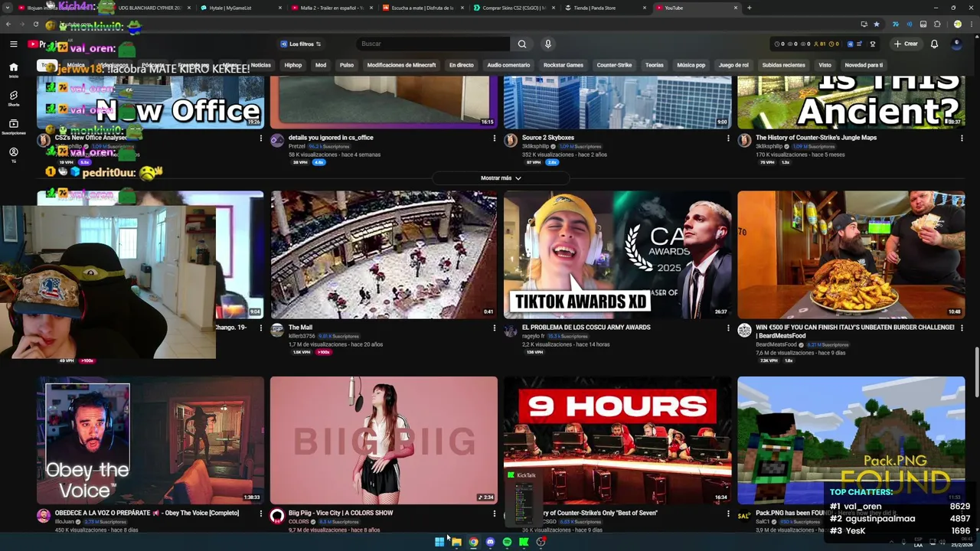Start voice search with the microphone icon
The width and height of the screenshot is (980, 551).
coord(548,44)
